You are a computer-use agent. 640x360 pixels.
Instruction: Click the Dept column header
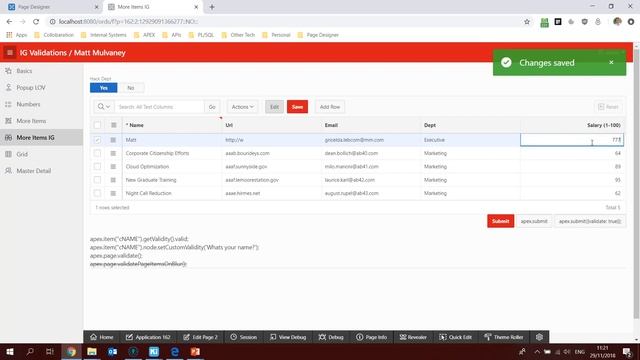coord(471,125)
